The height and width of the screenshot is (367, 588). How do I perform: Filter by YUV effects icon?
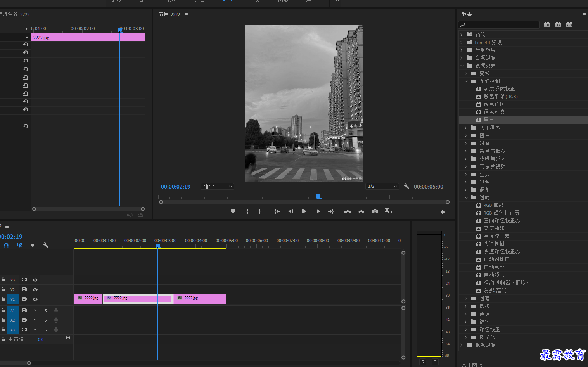click(569, 25)
